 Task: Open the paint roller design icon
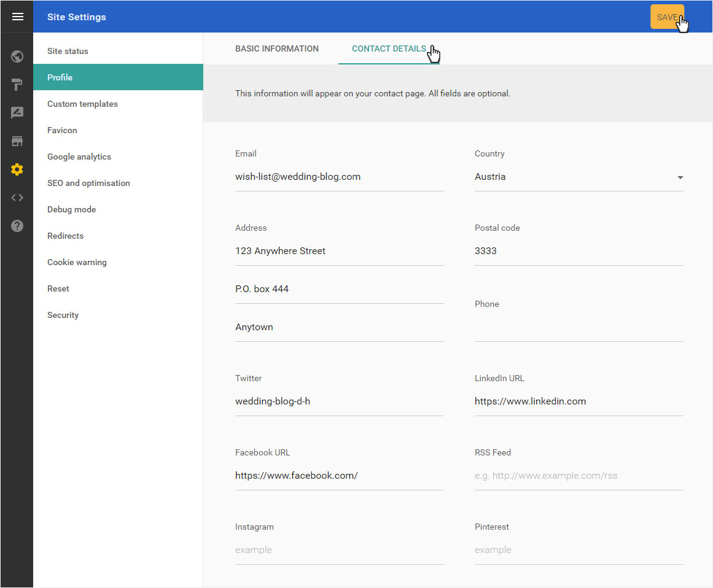[x=17, y=85]
